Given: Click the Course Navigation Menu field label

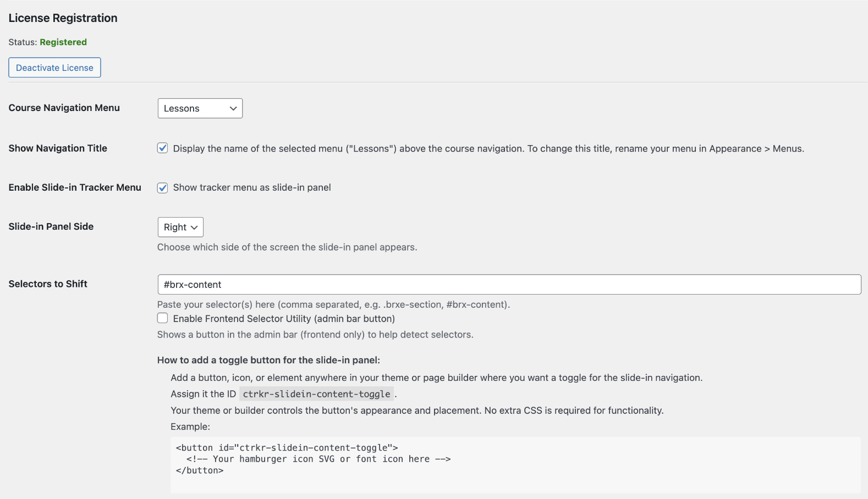Looking at the screenshot, I should (x=64, y=108).
